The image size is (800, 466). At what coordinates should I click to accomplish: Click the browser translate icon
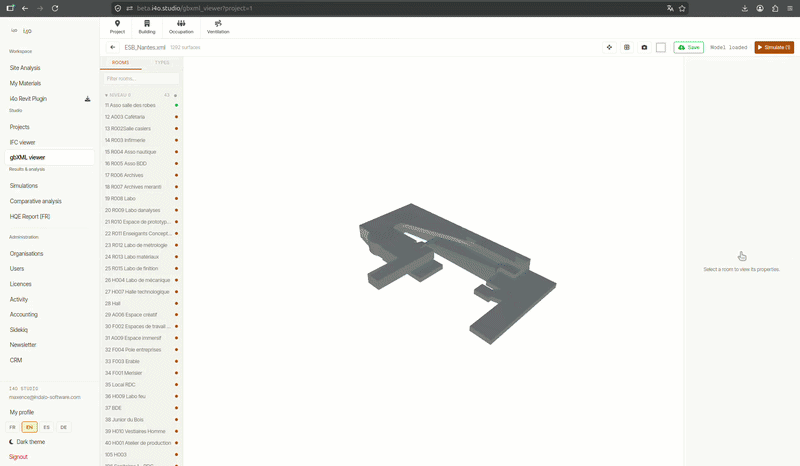coord(670,8)
